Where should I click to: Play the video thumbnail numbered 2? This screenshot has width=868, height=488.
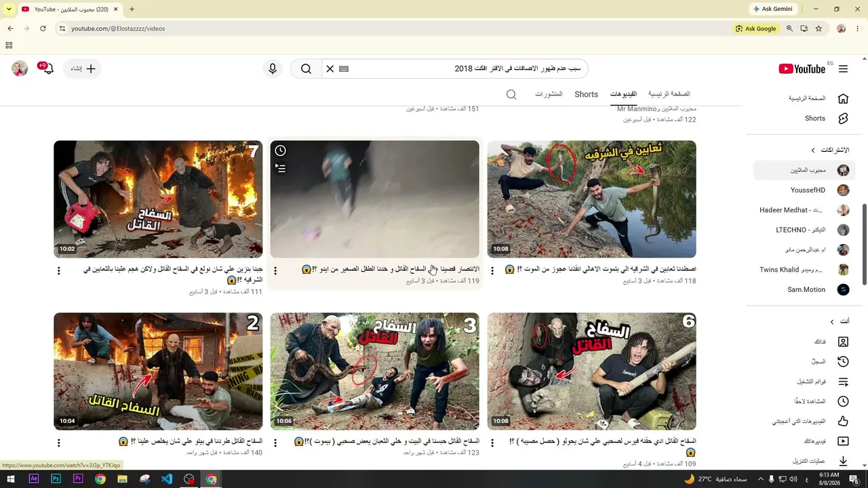point(158,371)
